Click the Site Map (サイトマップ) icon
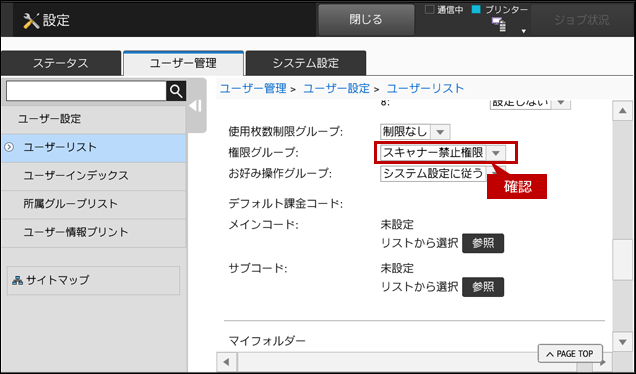This screenshot has width=636, height=374. [x=17, y=280]
